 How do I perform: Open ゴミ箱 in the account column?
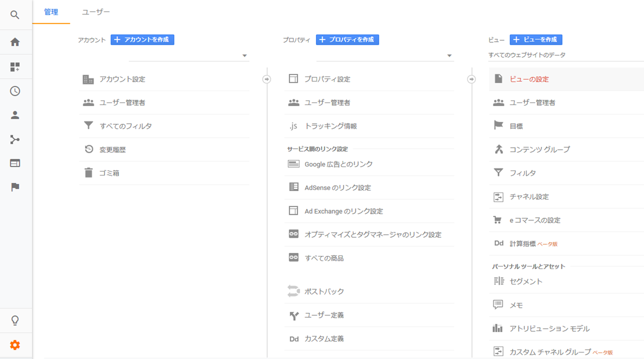(x=109, y=173)
